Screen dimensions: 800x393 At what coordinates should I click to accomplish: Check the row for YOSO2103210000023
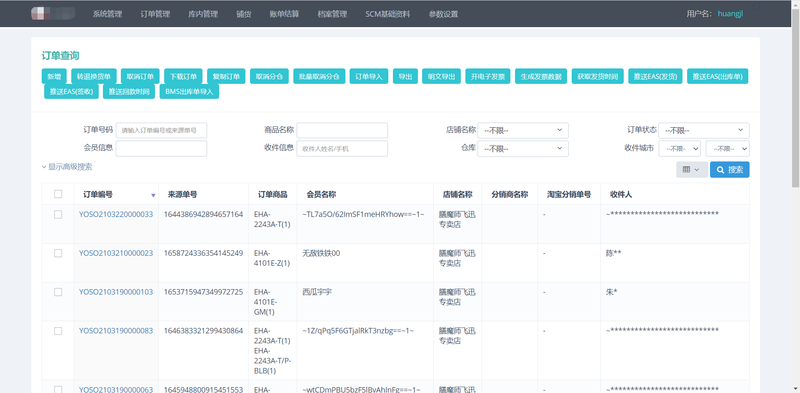(x=58, y=253)
